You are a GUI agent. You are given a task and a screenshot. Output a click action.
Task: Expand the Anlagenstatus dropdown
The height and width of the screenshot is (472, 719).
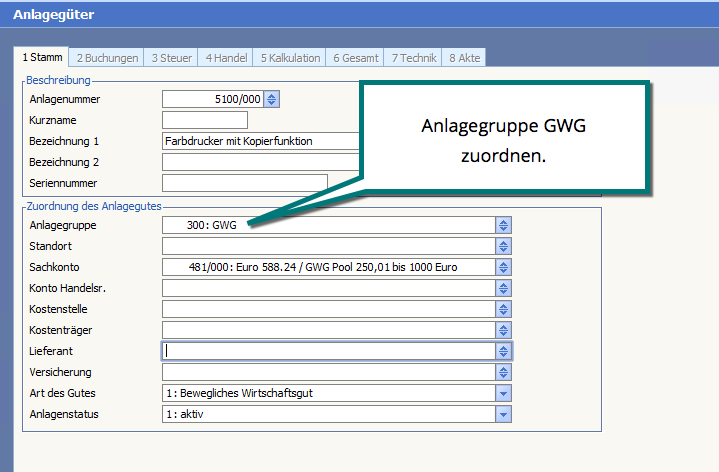504,414
